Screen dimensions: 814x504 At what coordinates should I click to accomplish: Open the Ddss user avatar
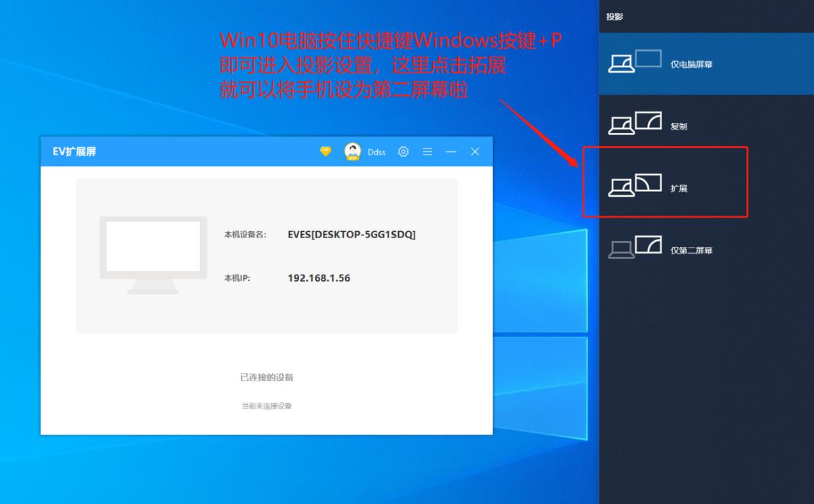click(353, 151)
